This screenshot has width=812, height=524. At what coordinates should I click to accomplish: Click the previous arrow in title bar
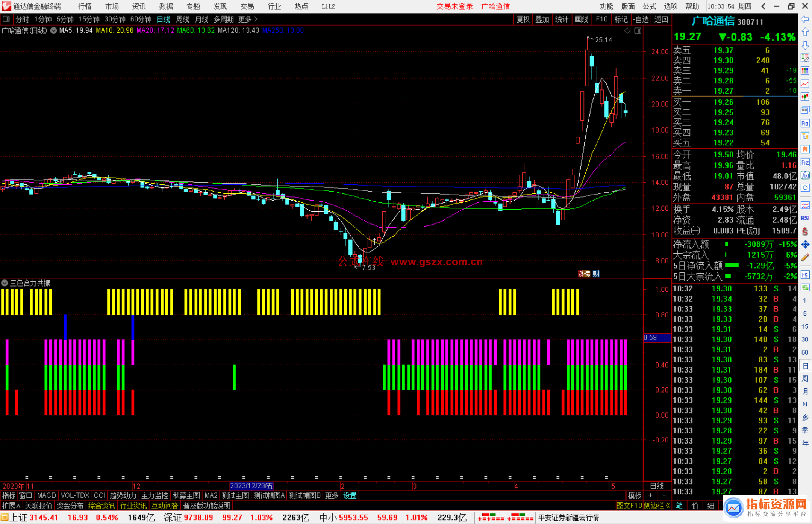tap(763, 6)
